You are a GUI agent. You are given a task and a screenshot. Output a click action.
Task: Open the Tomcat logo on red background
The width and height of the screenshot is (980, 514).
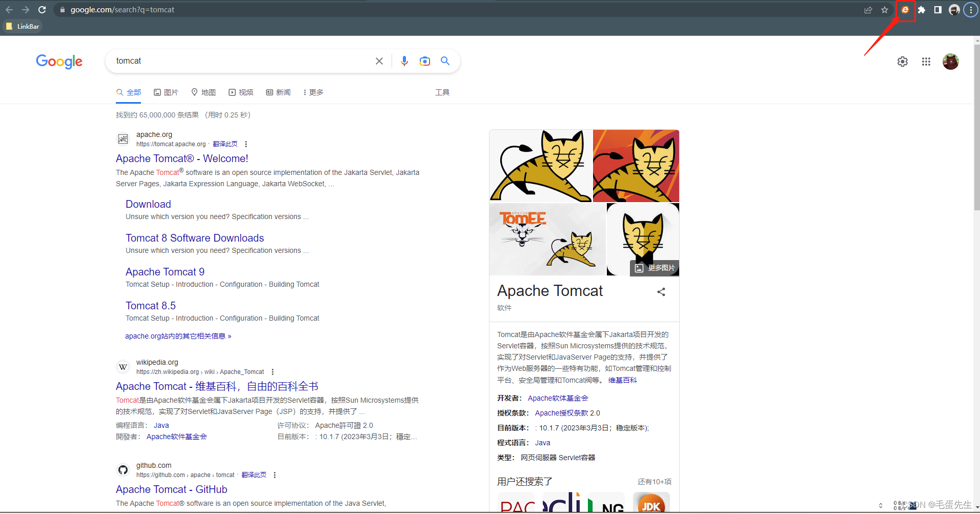tap(636, 166)
